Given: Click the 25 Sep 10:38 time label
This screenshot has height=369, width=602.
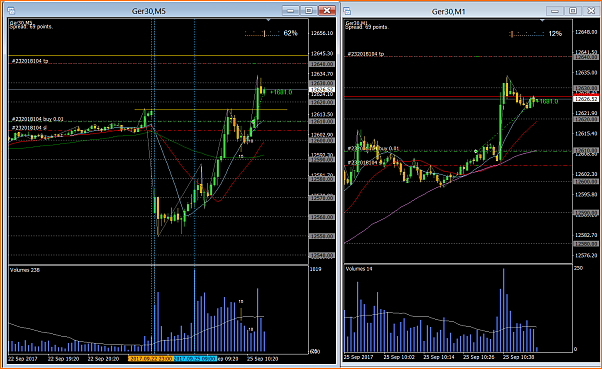Looking at the screenshot, I should click(518, 357).
